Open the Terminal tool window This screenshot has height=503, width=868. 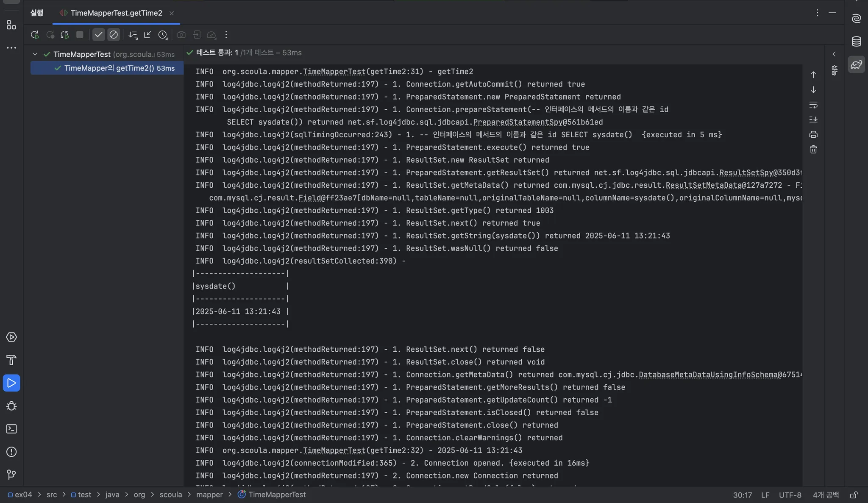[11, 429]
